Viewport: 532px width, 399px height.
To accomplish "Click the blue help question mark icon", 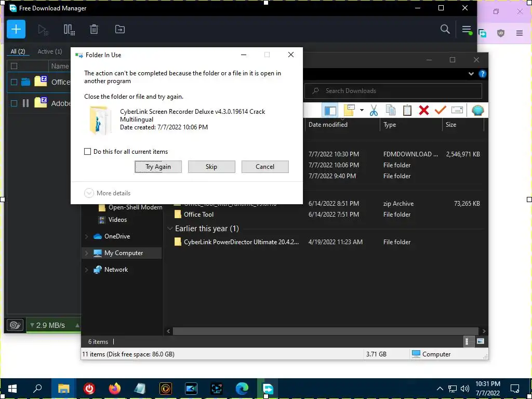I will [x=482, y=74].
